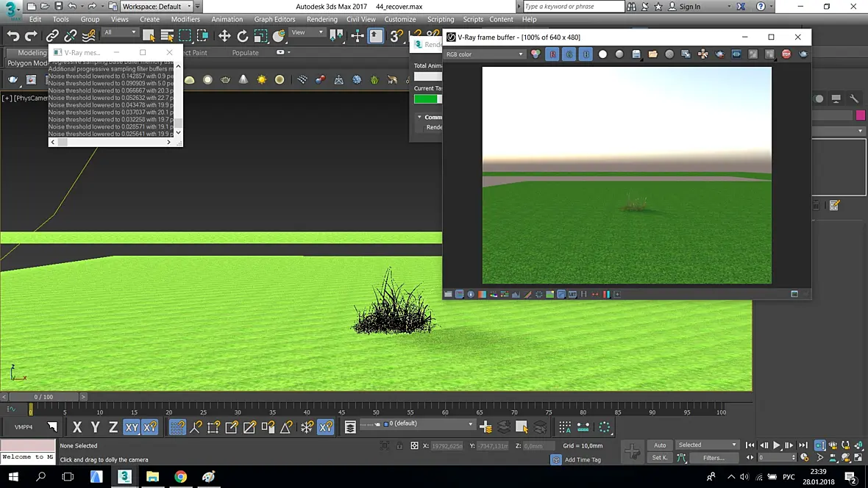Viewport: 868px width, 488px height.
Task: Open the Modifiers menu
Action: click(x=185, y=19)
